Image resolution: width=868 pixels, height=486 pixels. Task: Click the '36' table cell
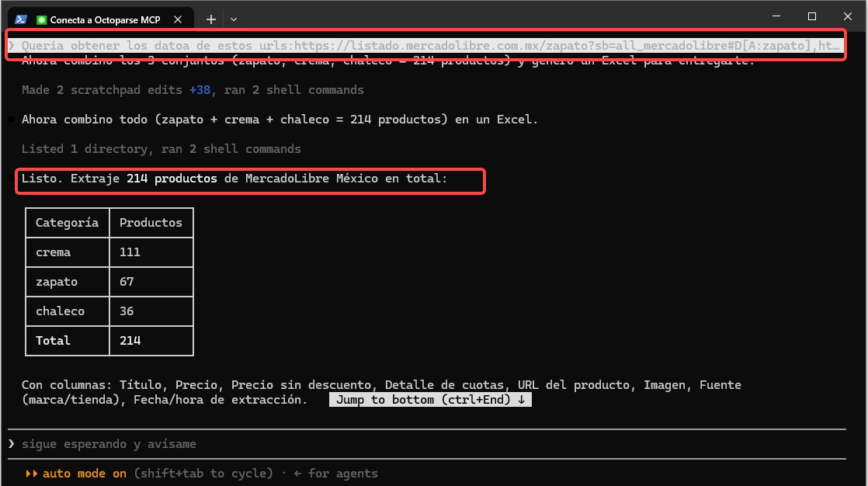[x=151, y=311]
